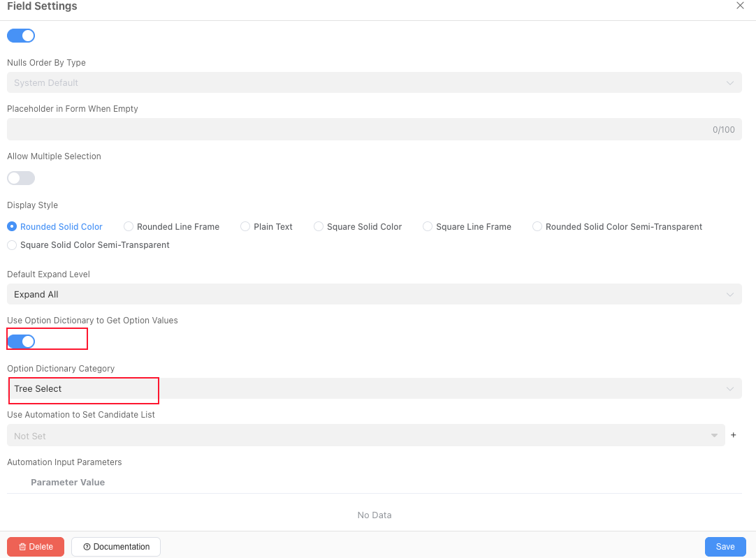Screen dimensions: 756x558
Task: Expand the Default Expand Level dropdown
Action: click(x=374, y=294)
